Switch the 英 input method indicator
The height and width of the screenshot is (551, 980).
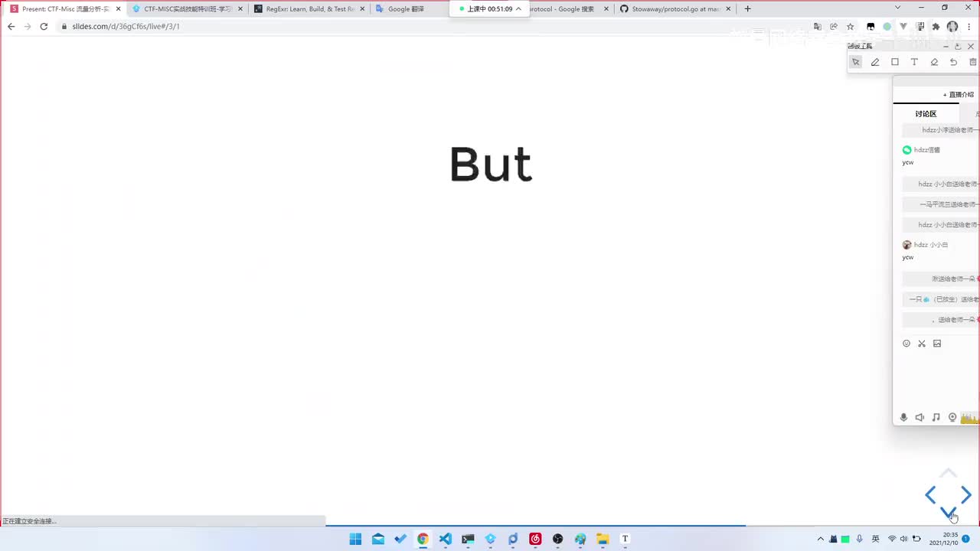[876, 539]
